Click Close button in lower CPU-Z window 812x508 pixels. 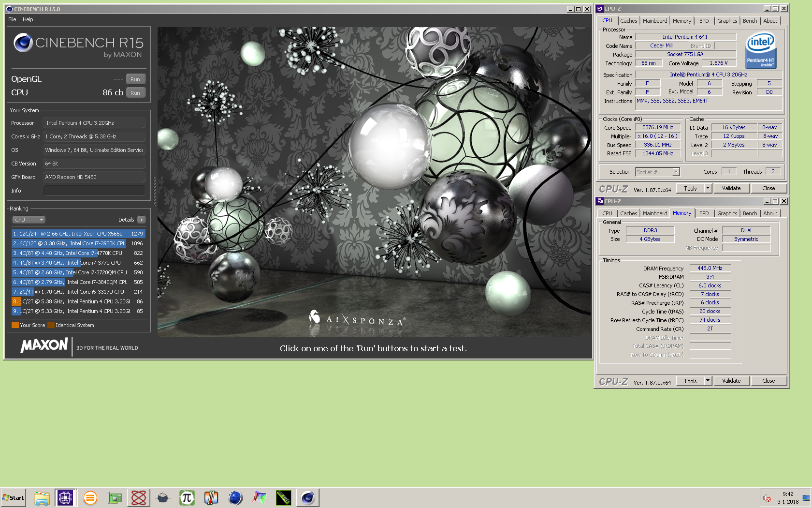pos(768,381)
